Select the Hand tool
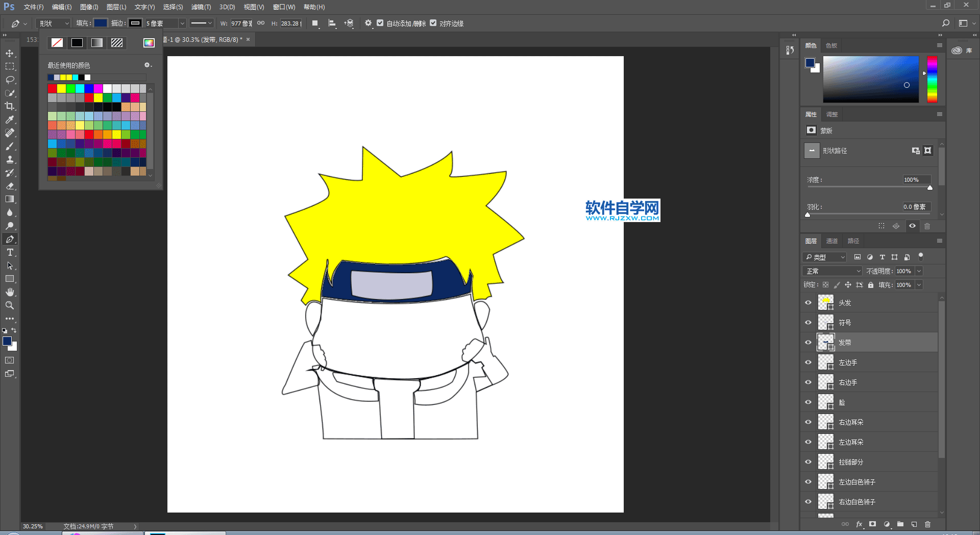The width and height of the screenshot is (980, 535). coord(10,292)
